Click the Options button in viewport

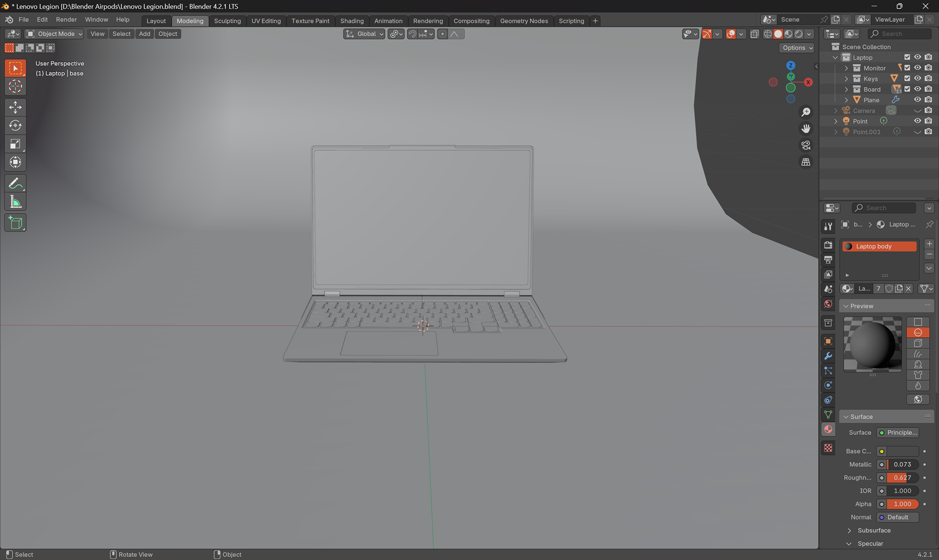(x=797, y=47)
